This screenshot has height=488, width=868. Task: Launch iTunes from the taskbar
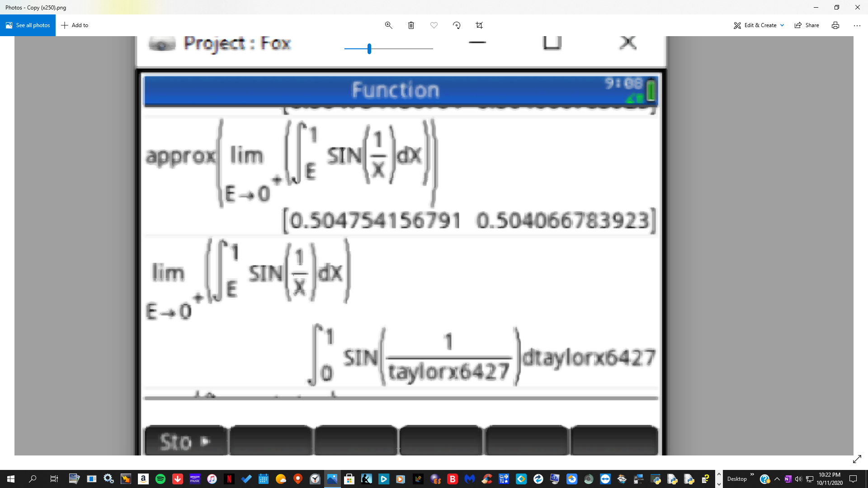click(x=212, y=479)
